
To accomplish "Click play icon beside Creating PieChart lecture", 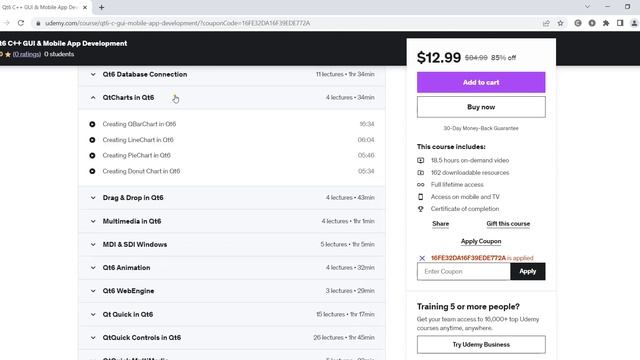I will tap(92, 156).
